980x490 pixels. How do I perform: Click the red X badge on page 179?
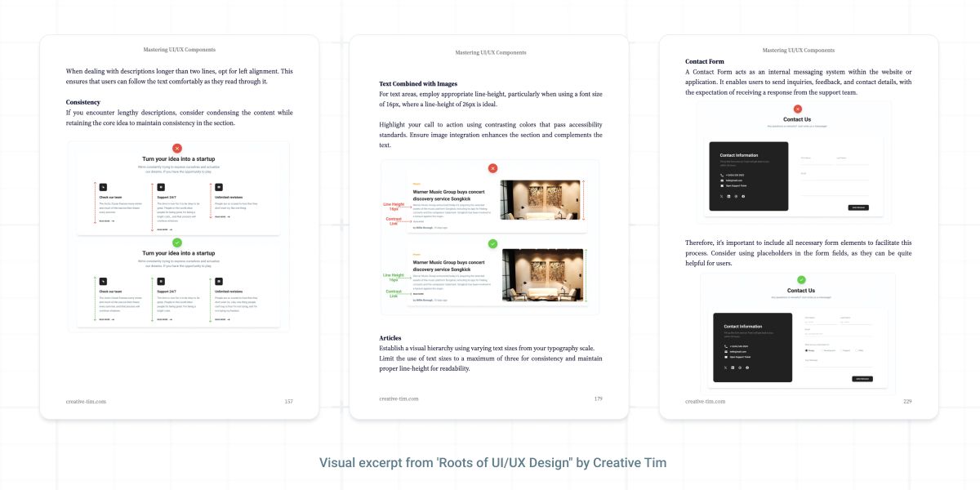pyautogui.click(x=492, y=168)
